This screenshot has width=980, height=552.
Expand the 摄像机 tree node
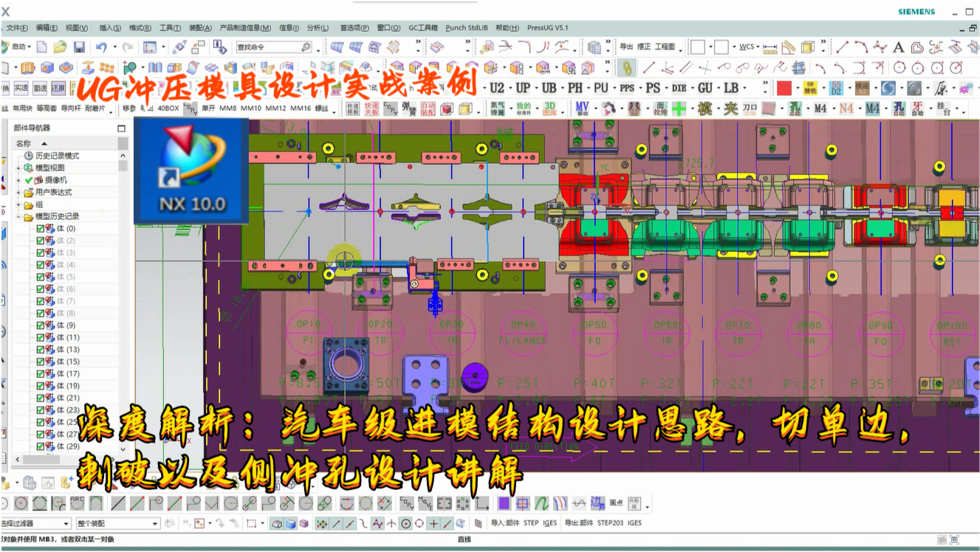pos(18,180)
